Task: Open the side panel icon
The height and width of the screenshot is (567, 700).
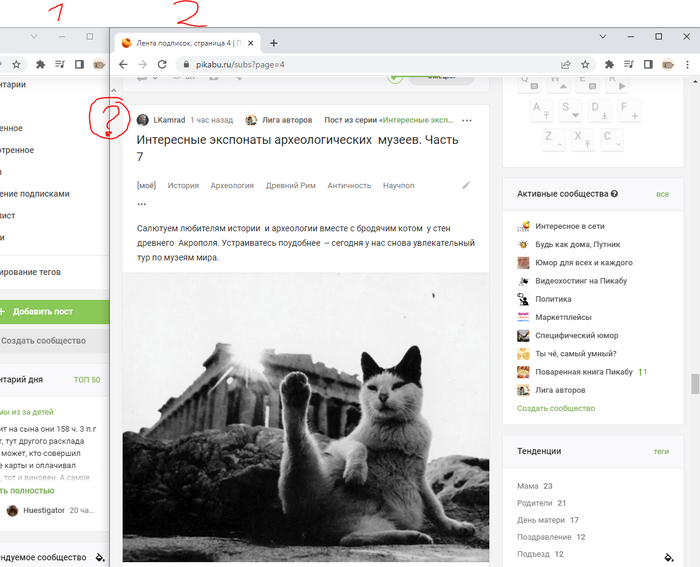Action: pyautogui.click(x=648, y=65)
